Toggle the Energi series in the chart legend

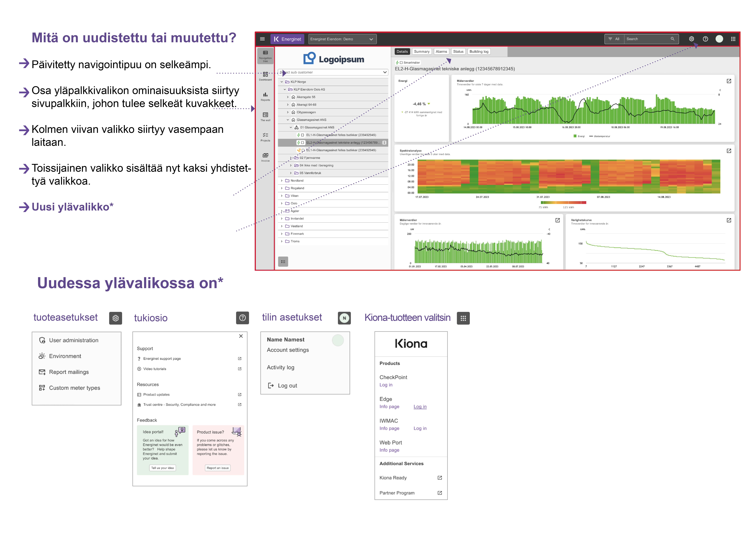tap(579, 136)
